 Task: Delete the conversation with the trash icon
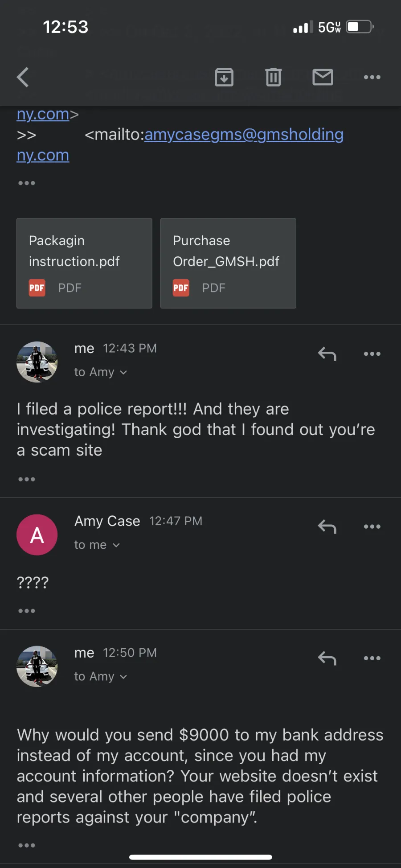(274, 77)
